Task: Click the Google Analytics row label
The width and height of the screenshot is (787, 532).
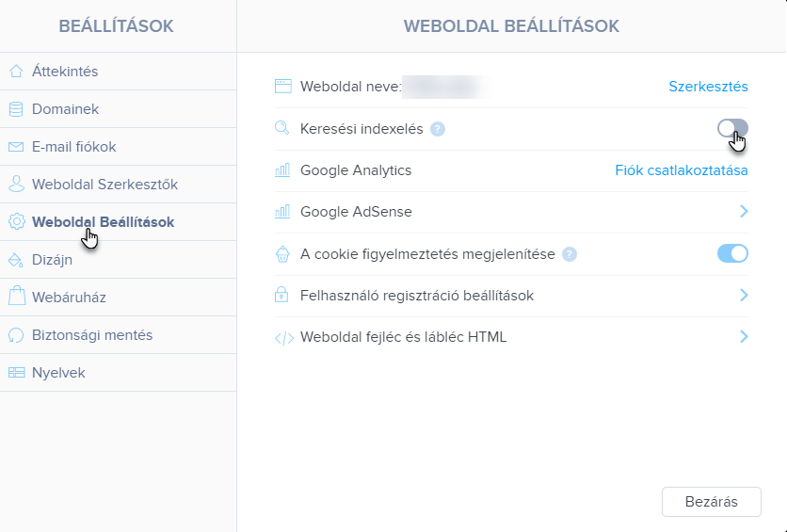Action: click(356, 170)
